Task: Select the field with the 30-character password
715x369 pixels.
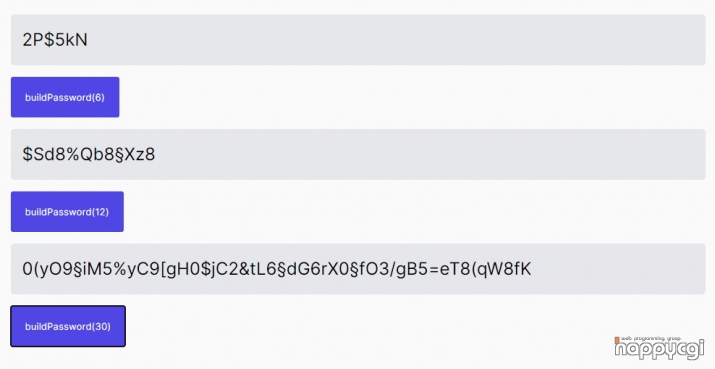Action: pyautogui.click(x=358, y=269)
